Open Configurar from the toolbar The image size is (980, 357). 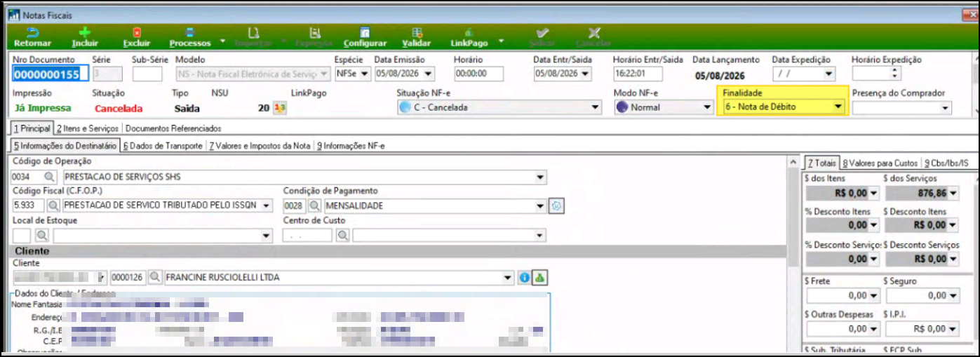365,38
